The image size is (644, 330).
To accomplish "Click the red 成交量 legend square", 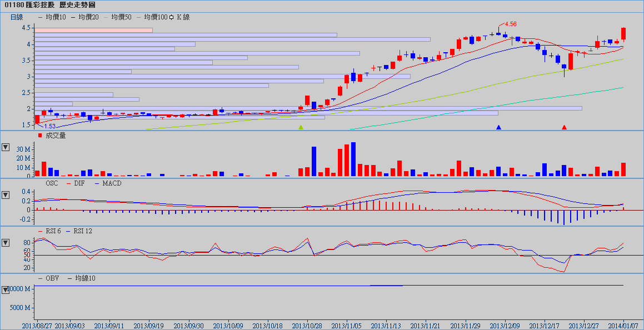I will tap(39, 135).
